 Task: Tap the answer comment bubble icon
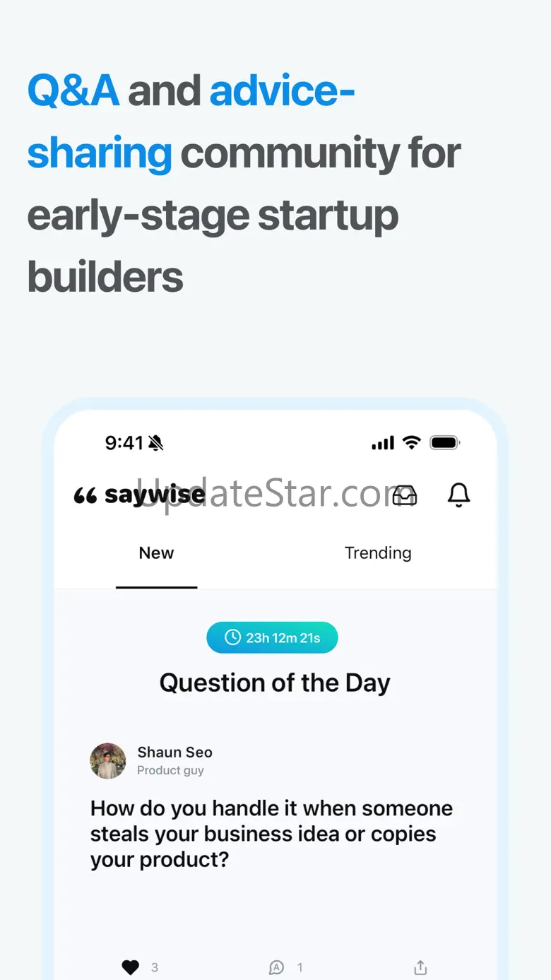pyautogui.click(x=277, y=967)
